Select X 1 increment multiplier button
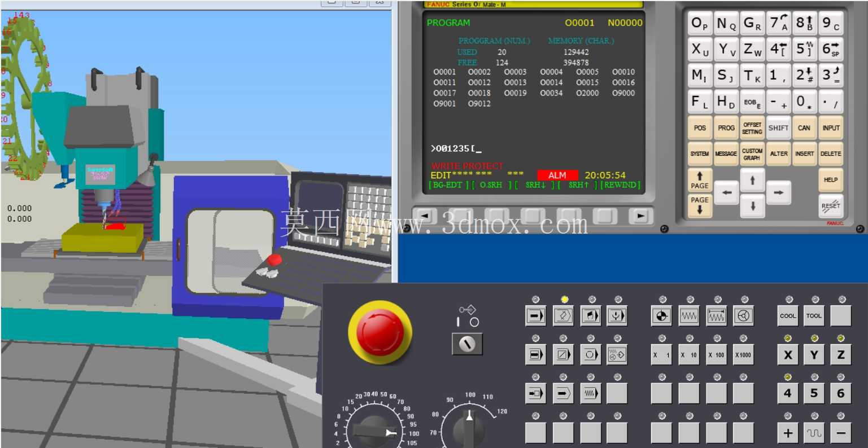The width and height of the screenshot is (868, 448). [662, 355]
